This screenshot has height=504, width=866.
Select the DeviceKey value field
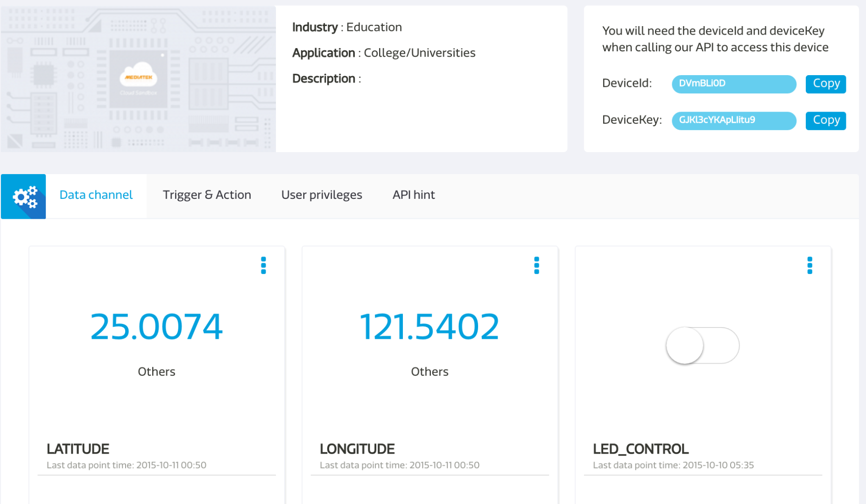tap(733, 120)
